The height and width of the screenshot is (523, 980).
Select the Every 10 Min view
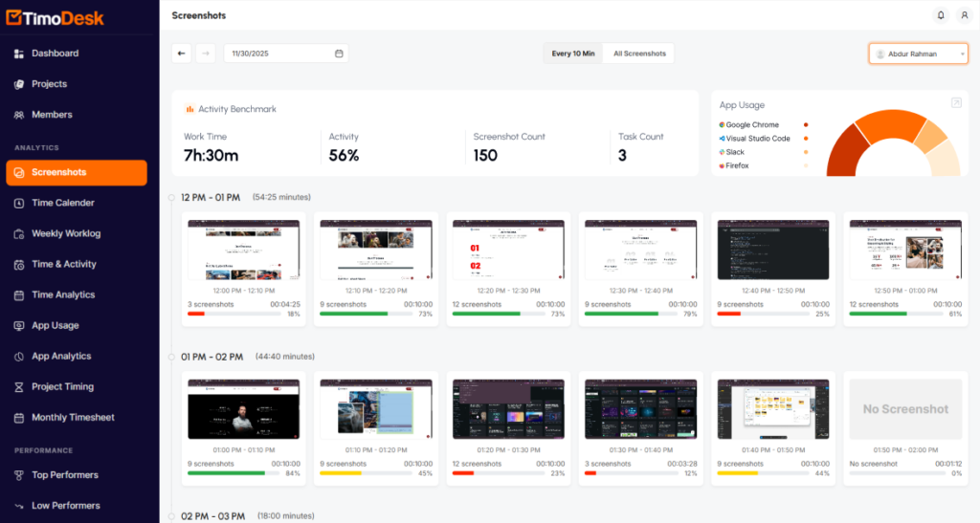pyautogui.click(x=573, y=54)
